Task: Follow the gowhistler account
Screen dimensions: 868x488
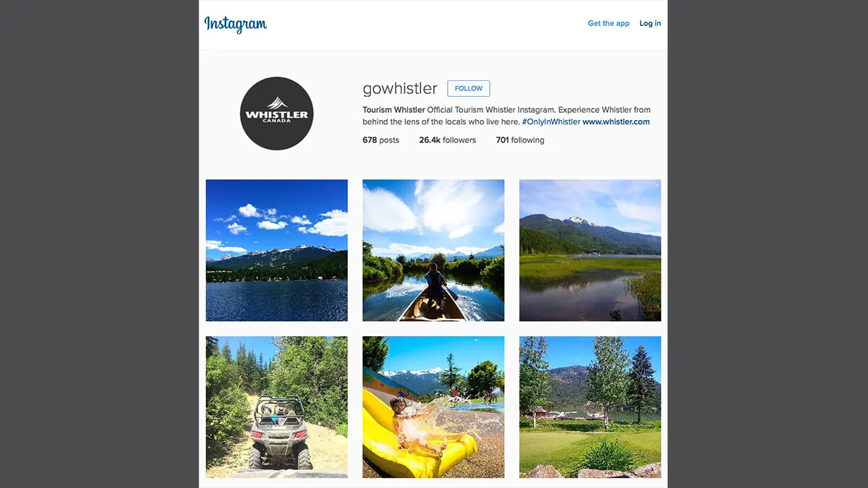Action: click(x=469, y=88)
